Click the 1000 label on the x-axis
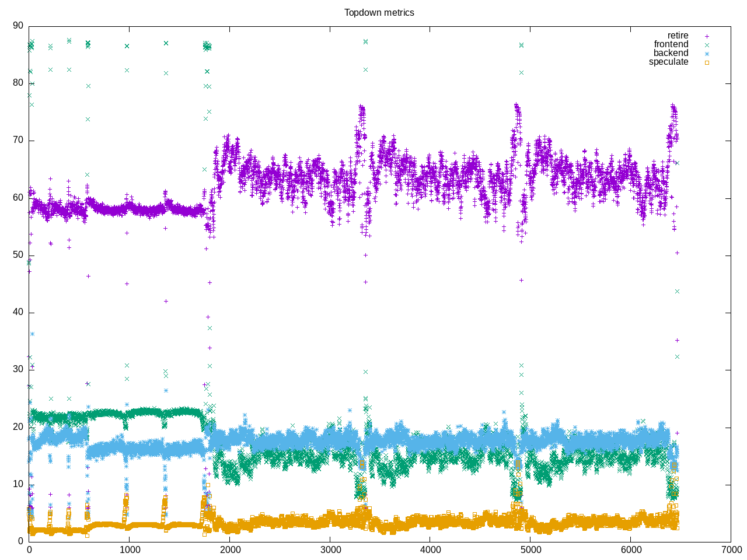 point(130,549)
